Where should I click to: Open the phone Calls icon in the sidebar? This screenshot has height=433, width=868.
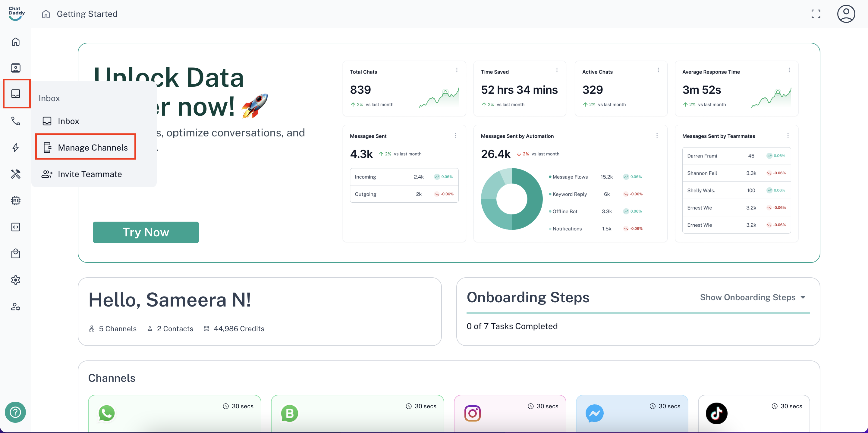(x=15, y=121)
